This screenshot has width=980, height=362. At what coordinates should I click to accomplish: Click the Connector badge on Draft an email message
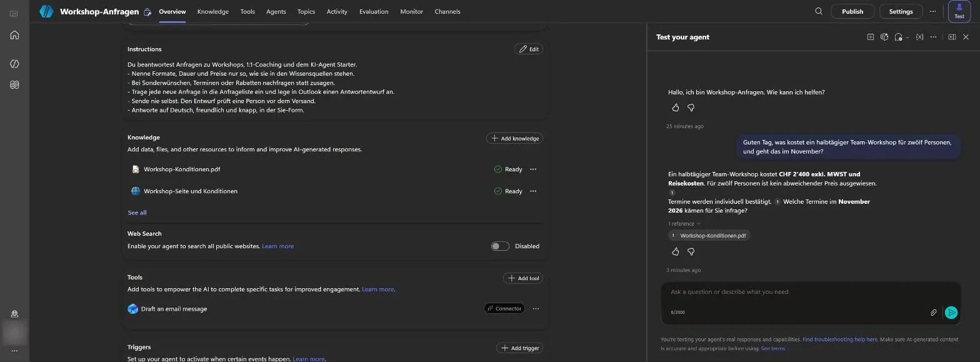[504, 308]
